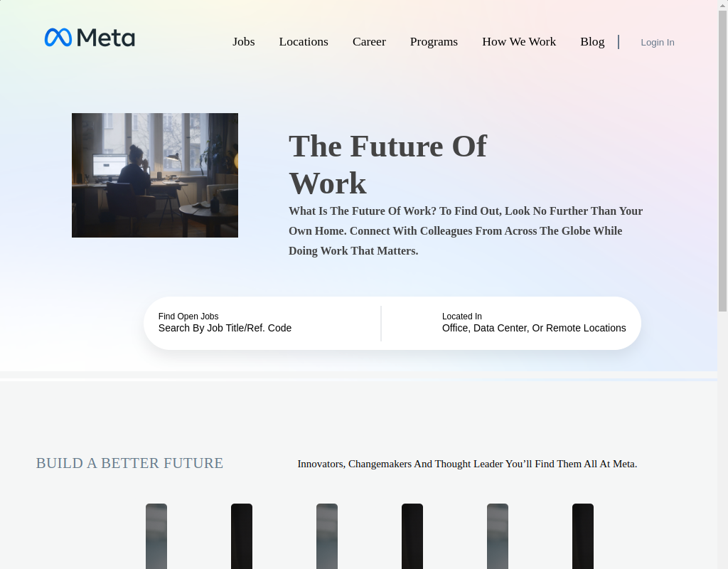This screenshot has width=728, height=569.
Task: Click the Login In link
Action: (x=658, y=42)
